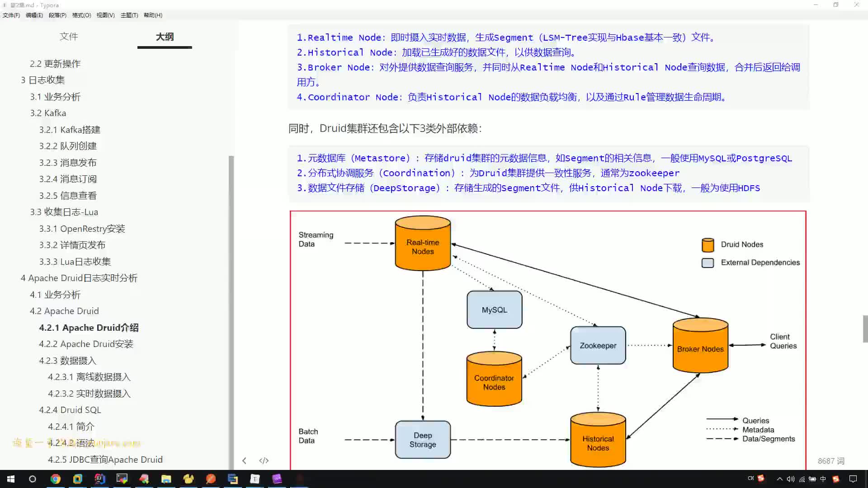
Task: Select outline item 3.3.1 OpenRestry安装
Action: (82, 229)
